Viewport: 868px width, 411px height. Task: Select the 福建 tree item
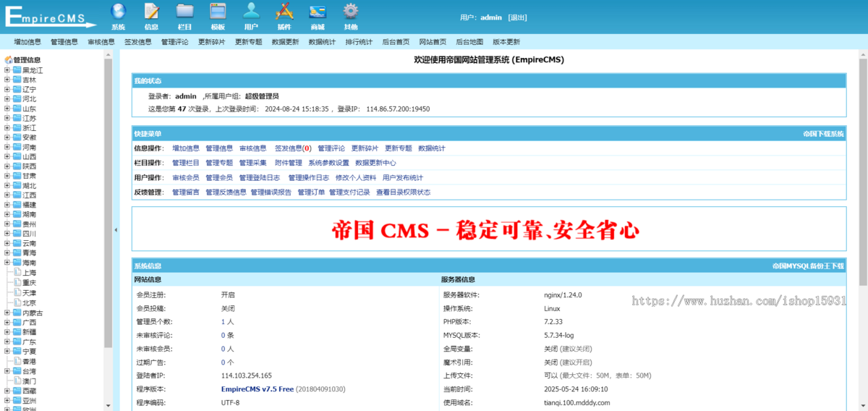pyautogui.click(x=30, y=205)
